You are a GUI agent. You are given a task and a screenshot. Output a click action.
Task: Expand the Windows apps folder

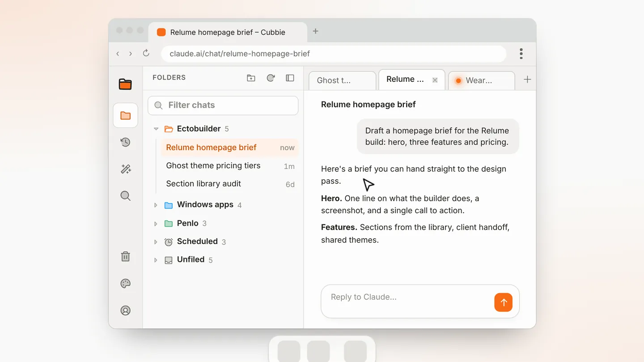(x=156, y=205)
